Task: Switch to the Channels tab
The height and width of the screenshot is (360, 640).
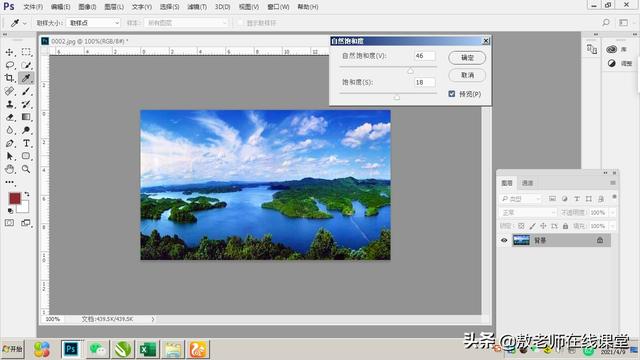Action: [527, 183]
